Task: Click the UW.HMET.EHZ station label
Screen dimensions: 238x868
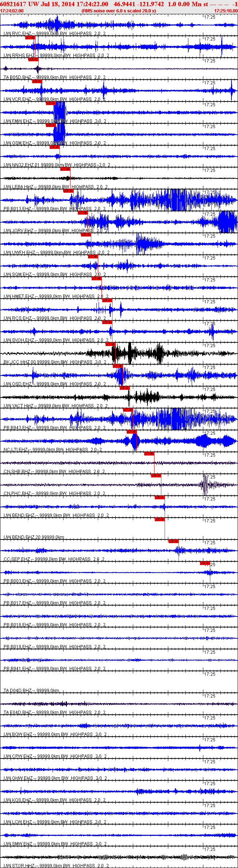Action: pyautogui.click(x=56, y=296)
